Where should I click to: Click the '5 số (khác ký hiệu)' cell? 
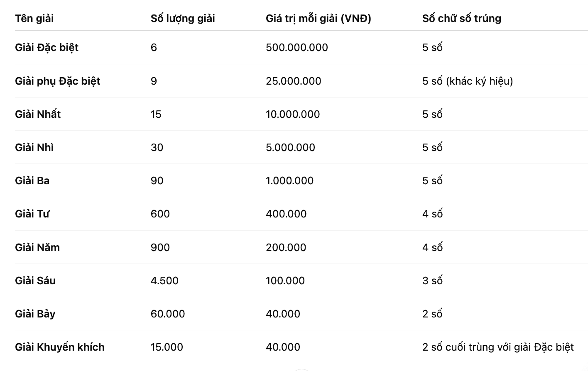(468, 81)
